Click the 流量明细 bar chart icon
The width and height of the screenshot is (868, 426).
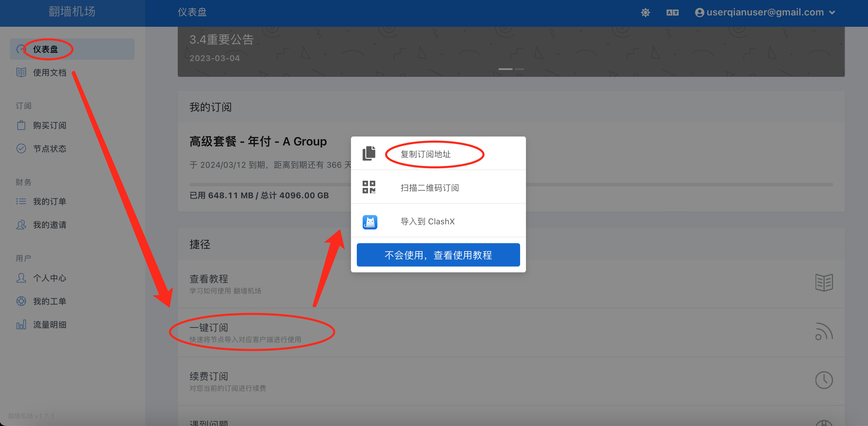(x=21, y=324)
